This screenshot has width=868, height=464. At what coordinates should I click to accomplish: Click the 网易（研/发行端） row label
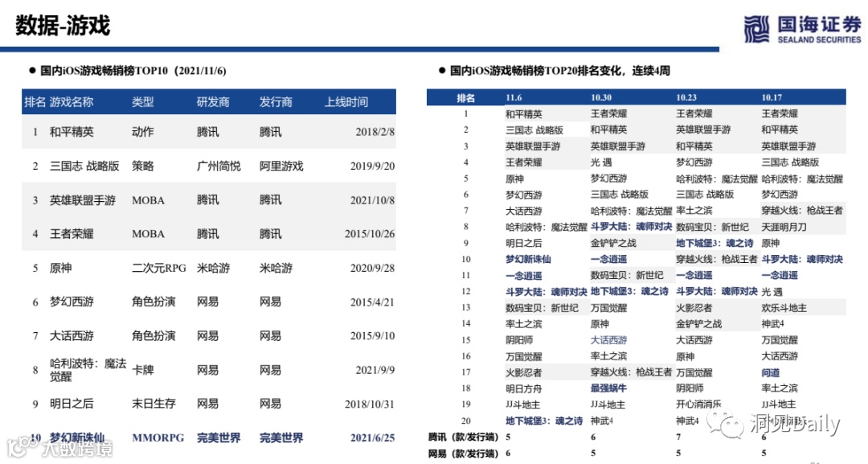(463, 454)
